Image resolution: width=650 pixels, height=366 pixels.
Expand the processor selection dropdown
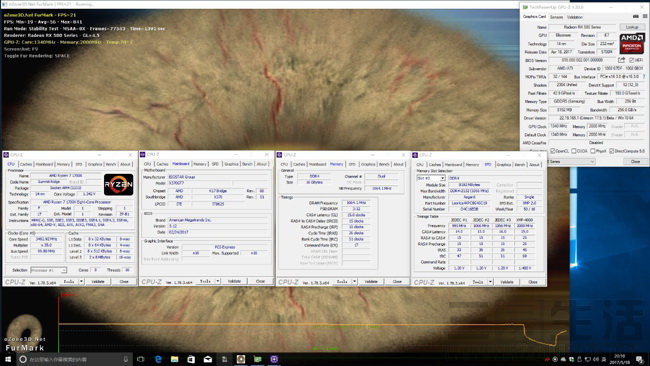pyautogui.click(x=49, y=270)
